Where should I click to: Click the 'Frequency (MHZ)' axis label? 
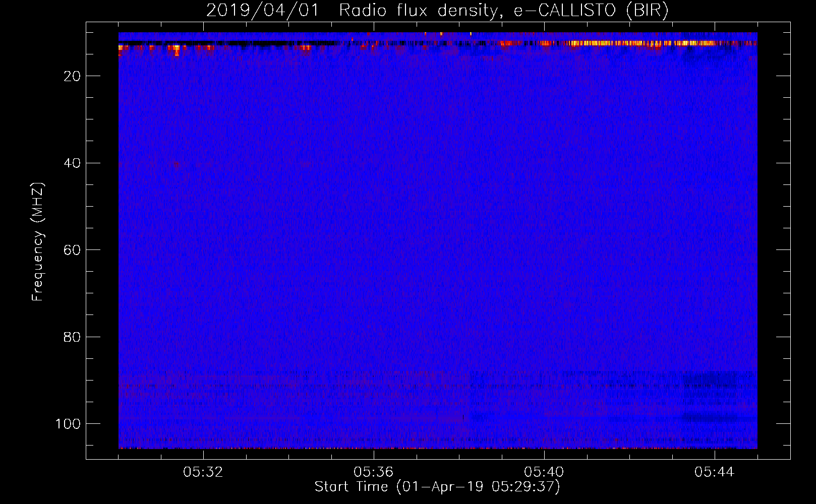[x=38, y=242]
